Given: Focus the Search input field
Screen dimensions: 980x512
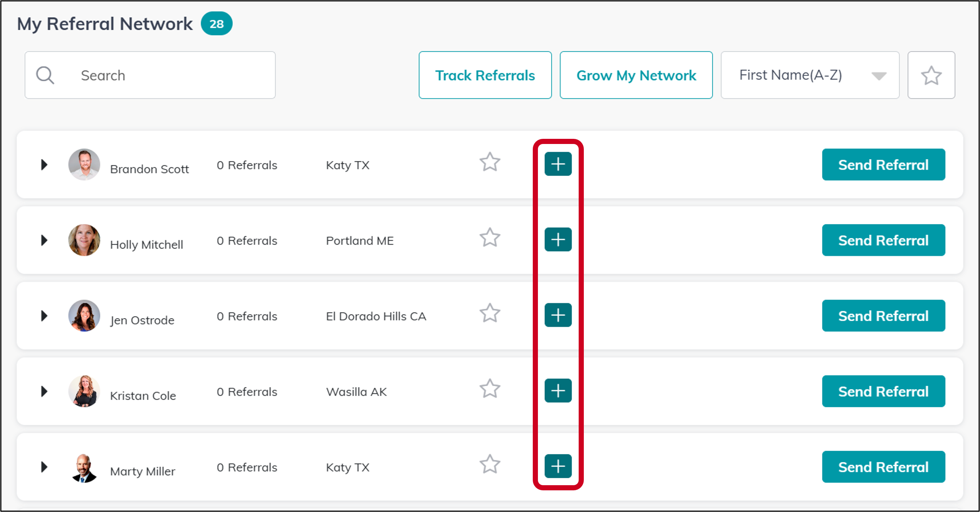Looking at the screenshot, I should [x=150, y=75].
